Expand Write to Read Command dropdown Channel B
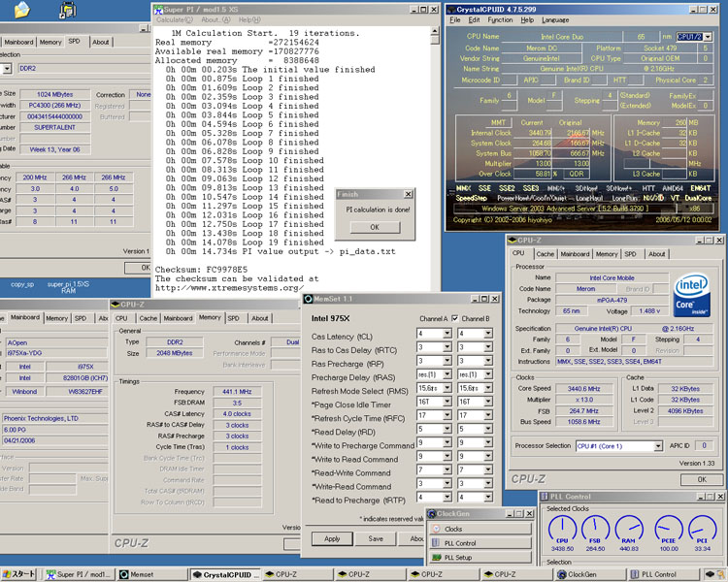Viewport: 728px width, 582px height. coord(488,456)
